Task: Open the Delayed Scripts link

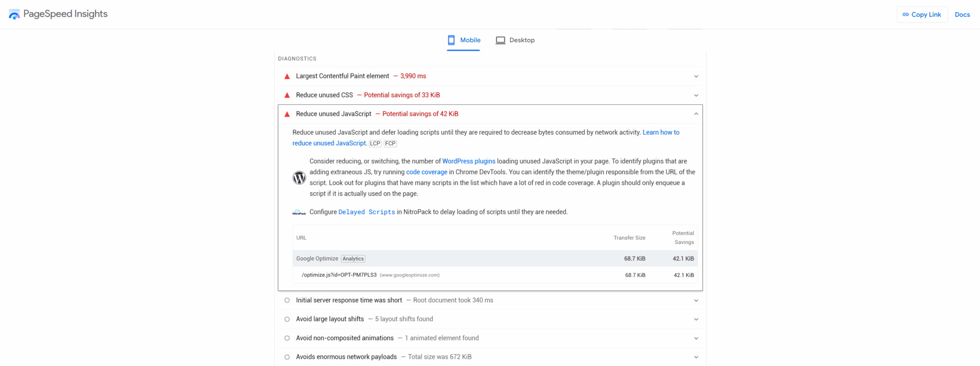Action: [367, 212]
